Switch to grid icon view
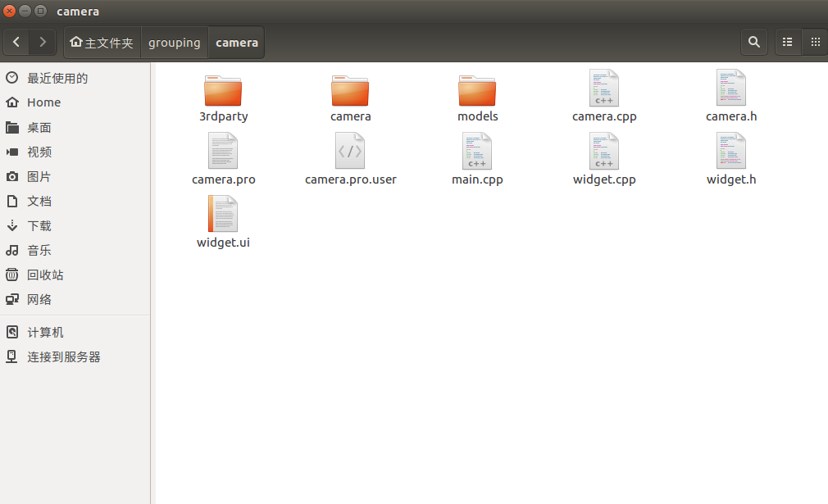 (x=816, y=43)
